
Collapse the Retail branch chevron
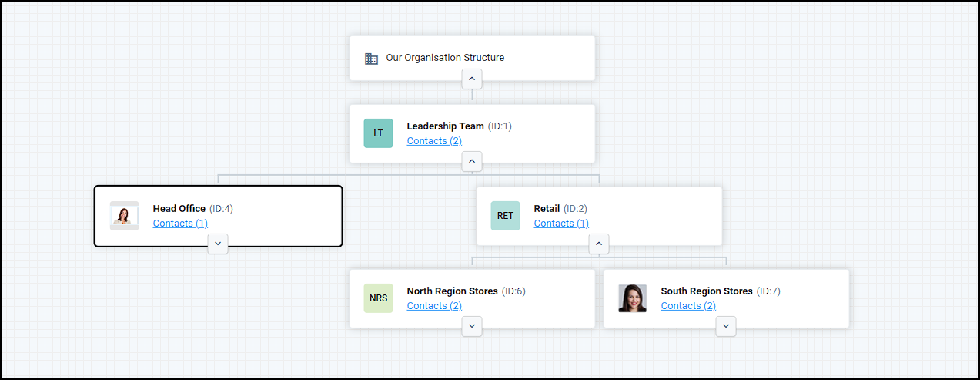pos(599,244)
